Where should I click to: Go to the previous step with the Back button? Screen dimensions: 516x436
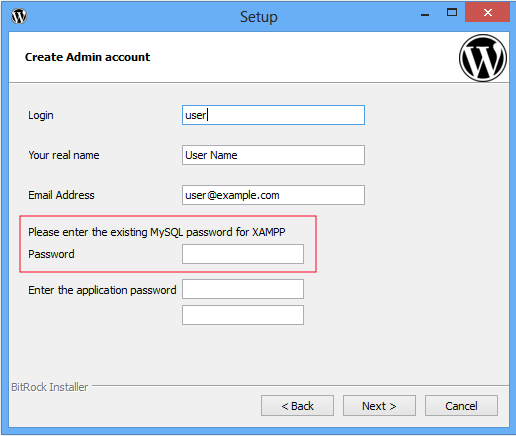click(297, 406)
